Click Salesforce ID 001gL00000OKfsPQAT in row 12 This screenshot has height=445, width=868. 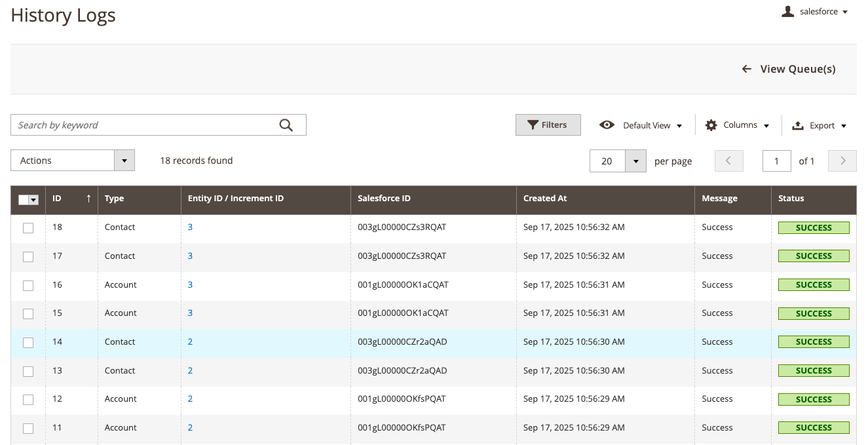point(402,398)
